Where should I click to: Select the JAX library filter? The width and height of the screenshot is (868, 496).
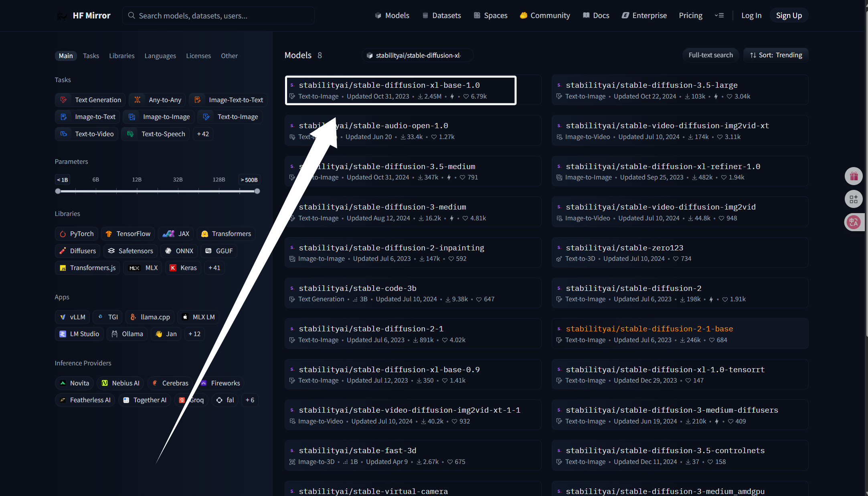pyautogui.click(x=176, y=234)
